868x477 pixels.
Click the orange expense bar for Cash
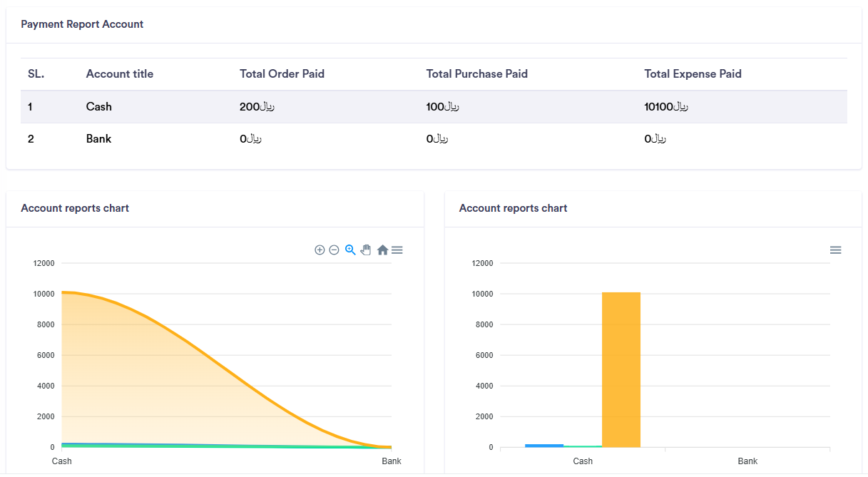[621, 369]
